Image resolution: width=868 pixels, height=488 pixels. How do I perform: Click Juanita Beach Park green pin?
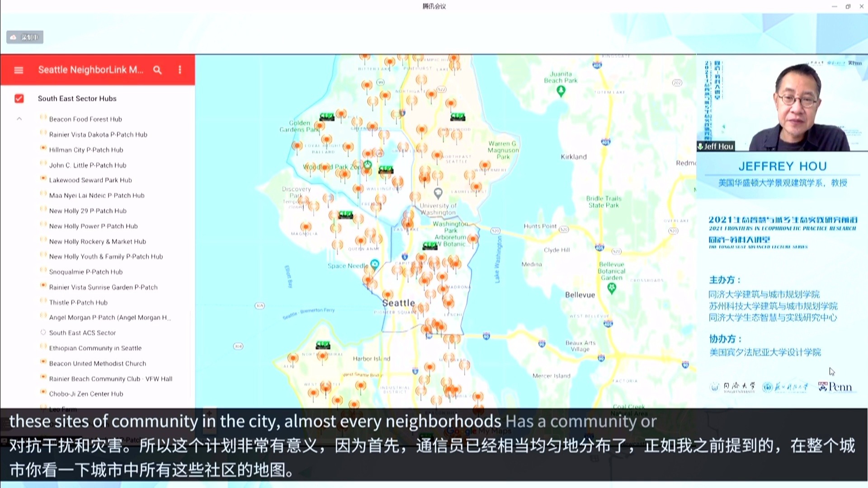click(561, 91)
